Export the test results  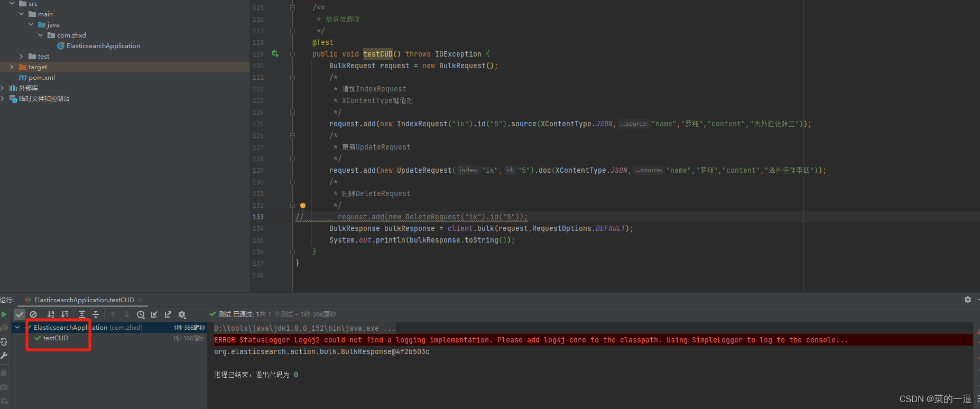(x=168, y=314)
